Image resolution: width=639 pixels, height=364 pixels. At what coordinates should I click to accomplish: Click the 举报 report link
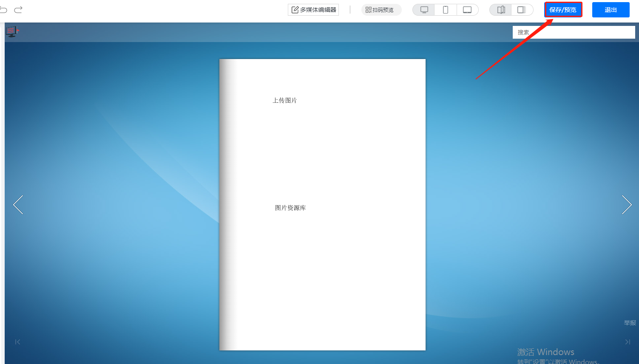[x=630, y=323]
